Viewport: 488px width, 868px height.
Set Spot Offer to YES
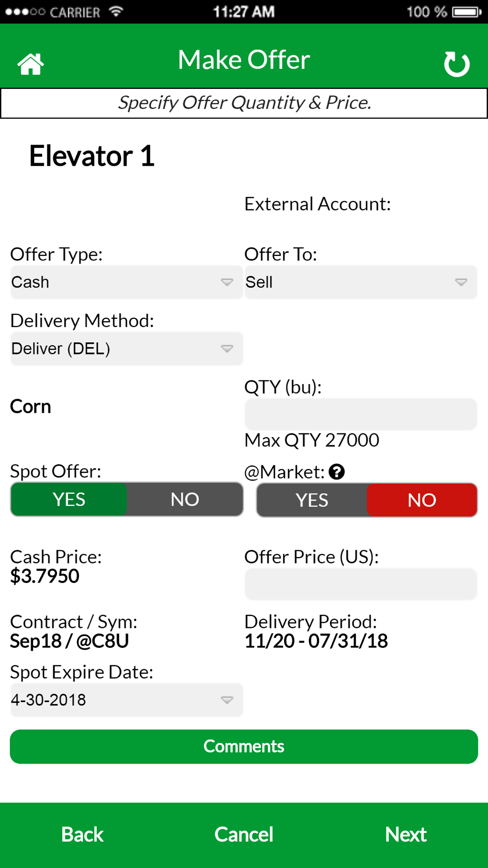(69, 499)
